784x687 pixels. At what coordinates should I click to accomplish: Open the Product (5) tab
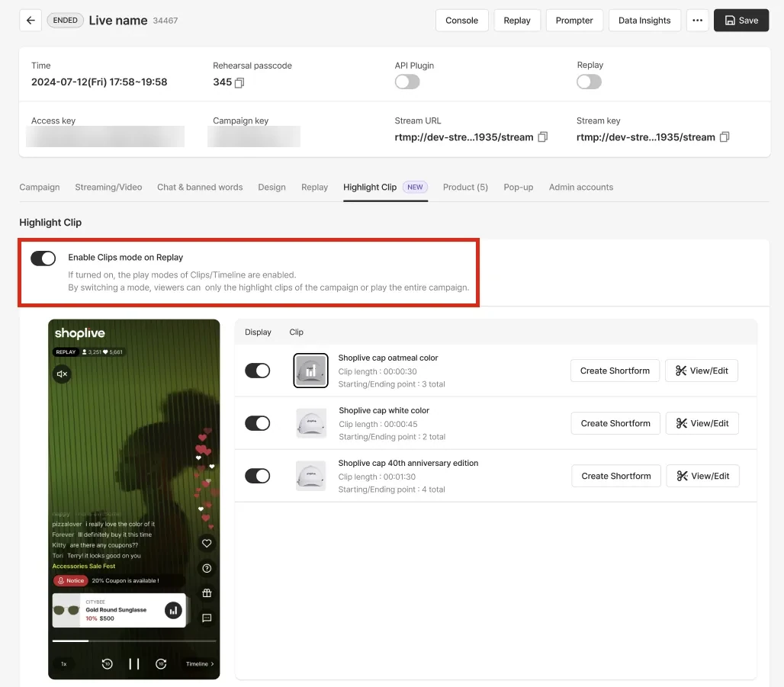(465, 187)
